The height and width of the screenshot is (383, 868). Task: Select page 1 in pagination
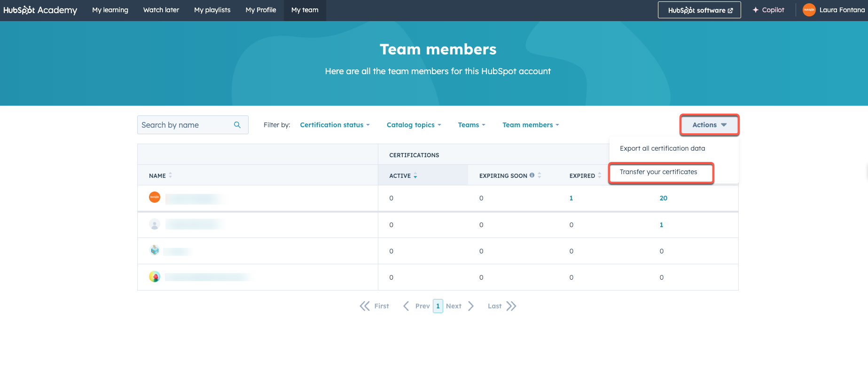tap(438, 306)
